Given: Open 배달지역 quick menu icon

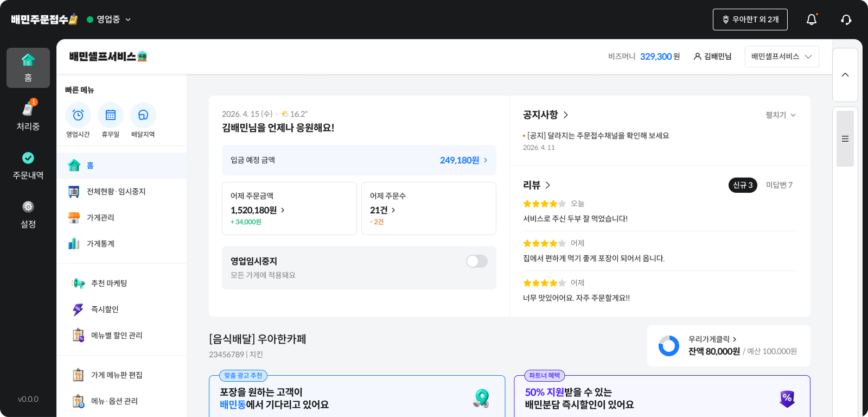Looking at the screenshot, I should click(143, 115).
